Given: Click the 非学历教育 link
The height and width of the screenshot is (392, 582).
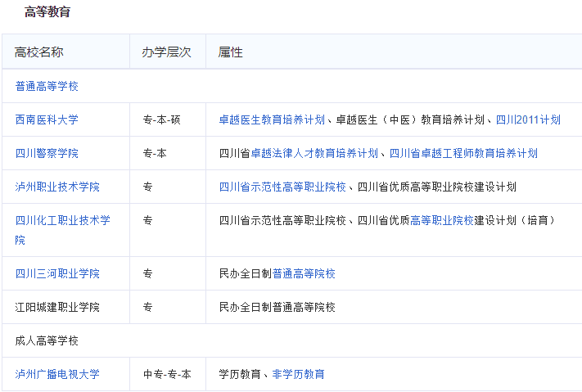Looking at the screenshot, I should coord(298,374).
